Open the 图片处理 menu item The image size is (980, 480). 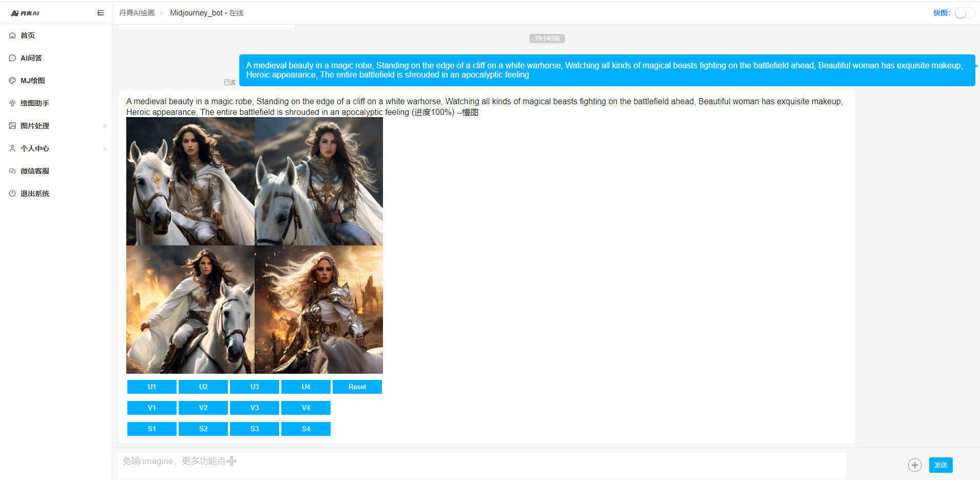tap(35, 126)
